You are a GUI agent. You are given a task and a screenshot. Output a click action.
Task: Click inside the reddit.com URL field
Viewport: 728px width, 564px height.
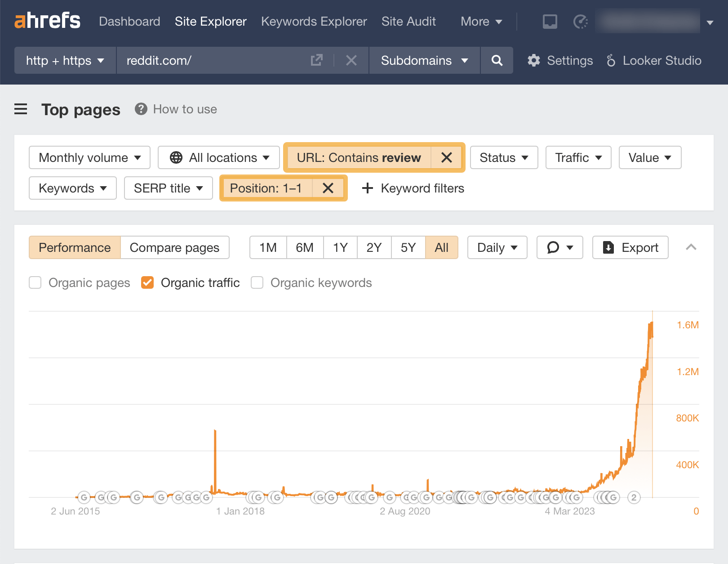click(202, 60)
